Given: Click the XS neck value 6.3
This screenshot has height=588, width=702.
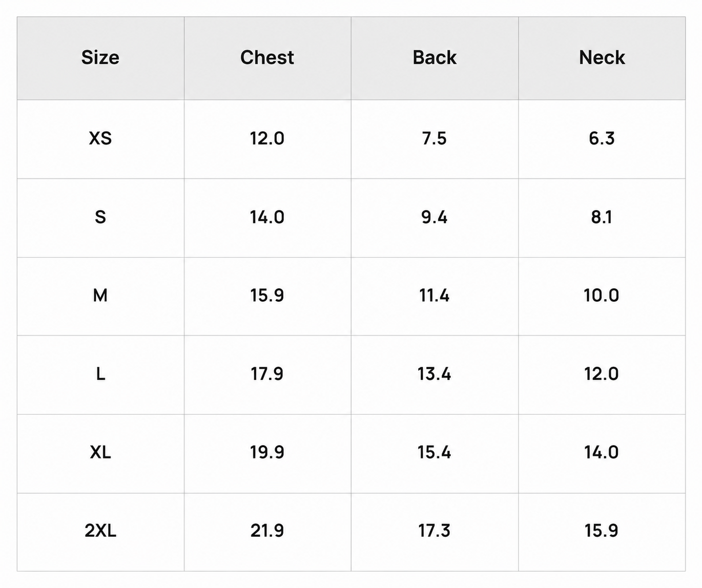Looking at the screenshot, I should (x=602, y=138).
